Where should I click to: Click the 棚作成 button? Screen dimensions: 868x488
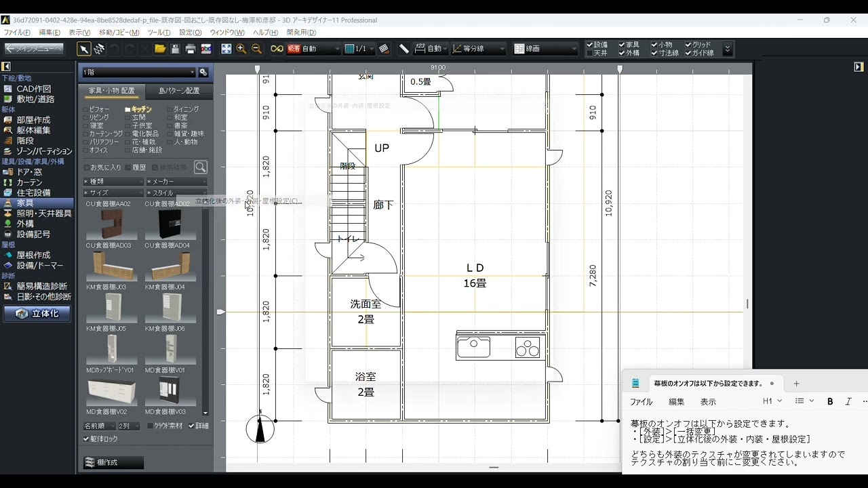[x=113, y=463]
